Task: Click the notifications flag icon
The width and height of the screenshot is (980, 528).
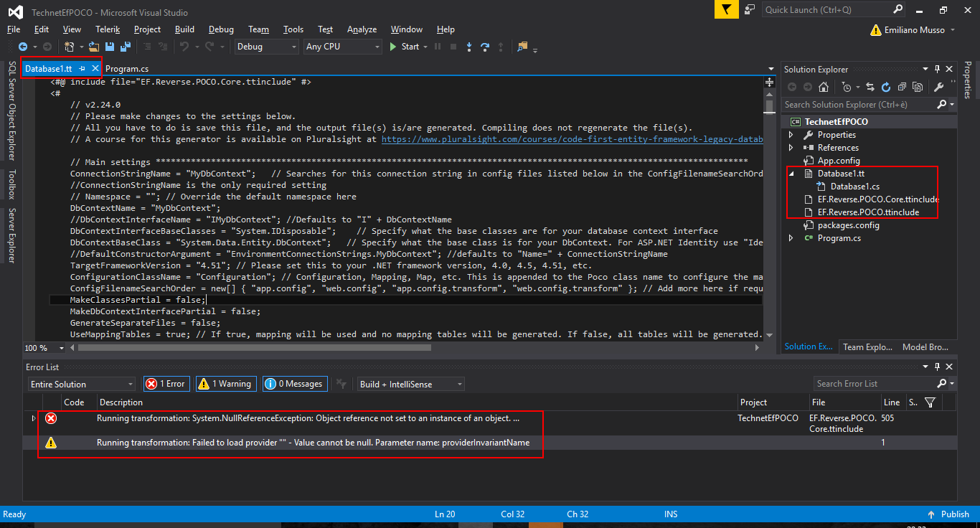Action: pos(727,10)
